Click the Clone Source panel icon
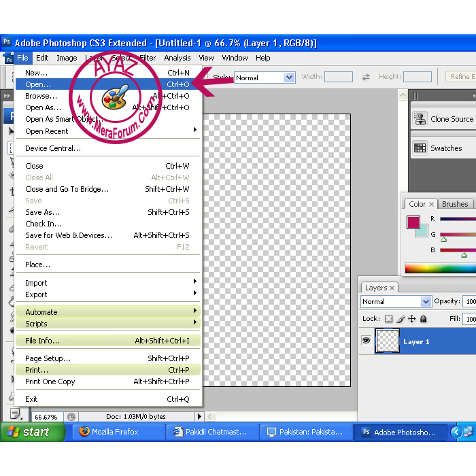Viewport: 476px width, 476px height. [420, 119]
